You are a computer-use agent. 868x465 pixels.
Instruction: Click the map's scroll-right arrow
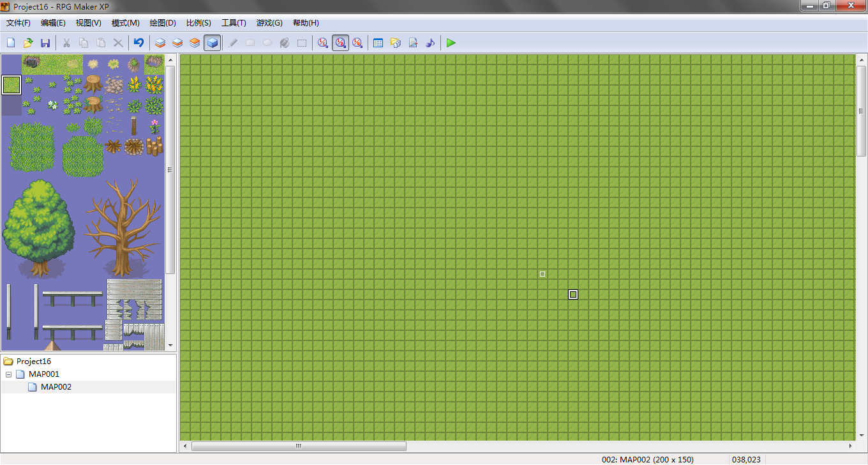pyautogui.click(x=850, y=446)
